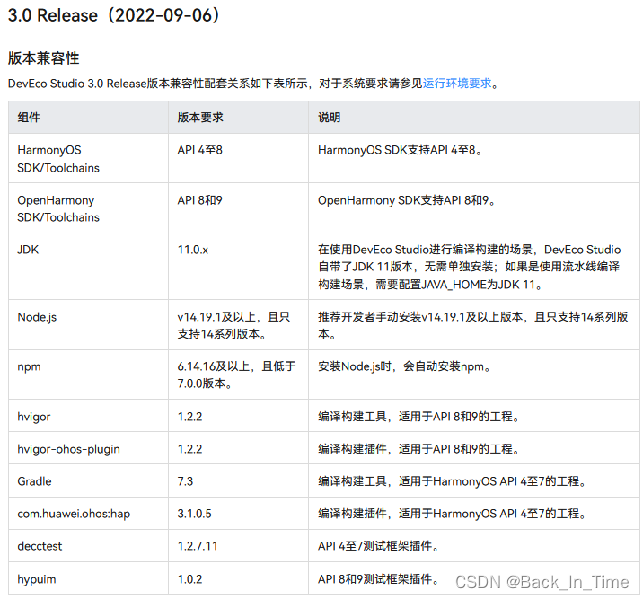The image size is (644, 600).
Task: Click the 1.2.7.11 version value
Action: coord(197,546)
